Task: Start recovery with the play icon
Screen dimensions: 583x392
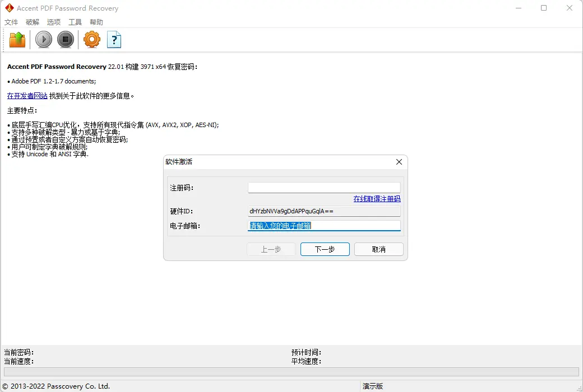Action: (44, 39)
